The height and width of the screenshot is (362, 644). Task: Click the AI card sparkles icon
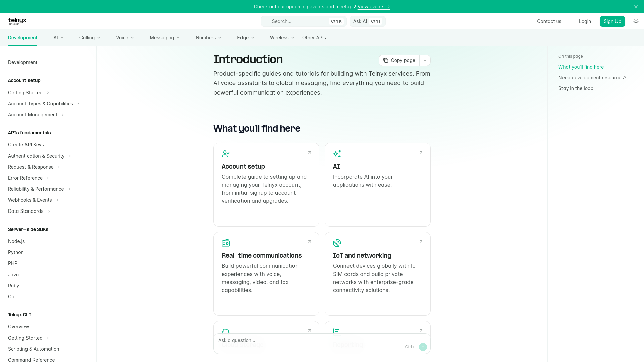(x=337, y=154)
